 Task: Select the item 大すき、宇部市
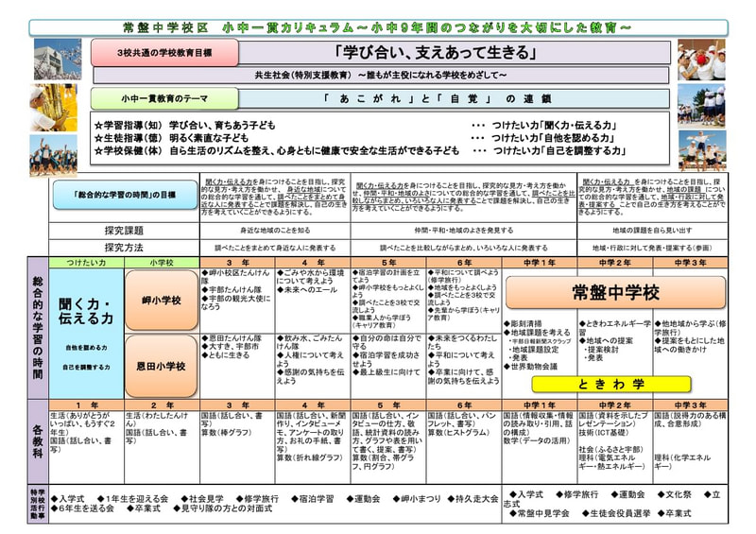click(230, 346)
